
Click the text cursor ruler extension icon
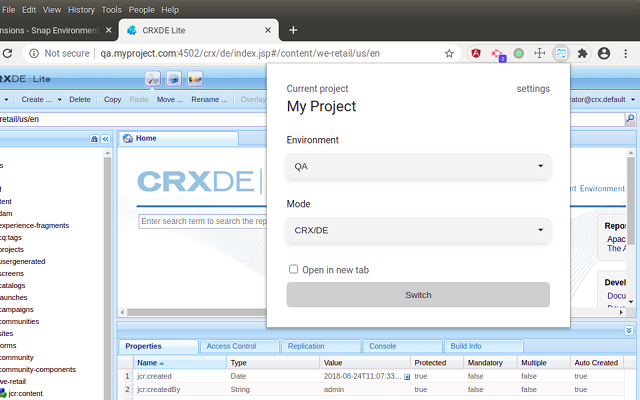(x=540, y=53)
